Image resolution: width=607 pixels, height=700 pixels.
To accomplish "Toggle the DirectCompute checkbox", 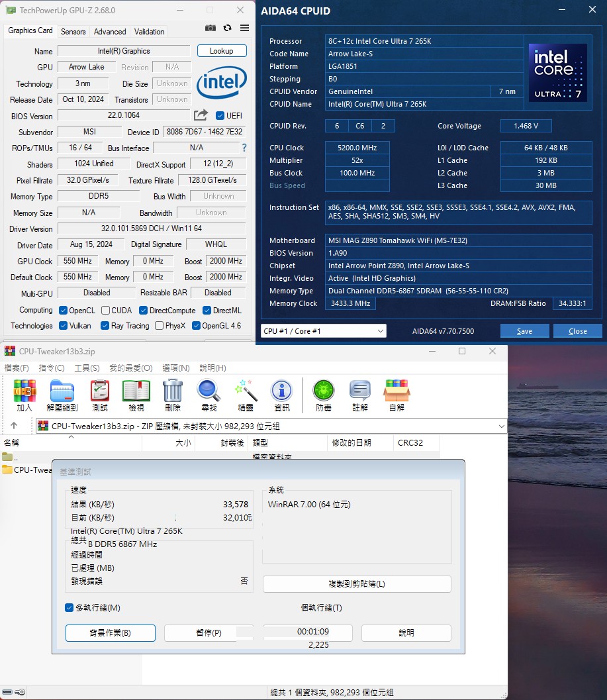I will coord(143,311).
